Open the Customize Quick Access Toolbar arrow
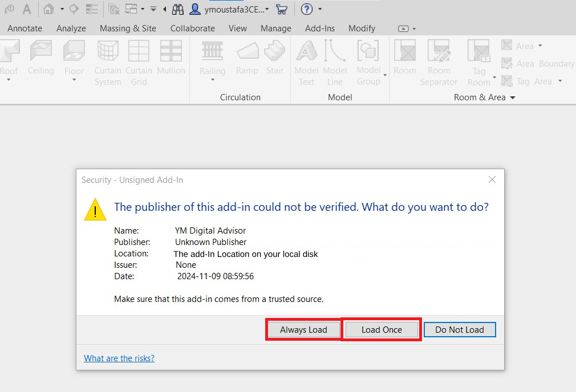The height and width of the screenshot is (392, 576). coord(153,9)
